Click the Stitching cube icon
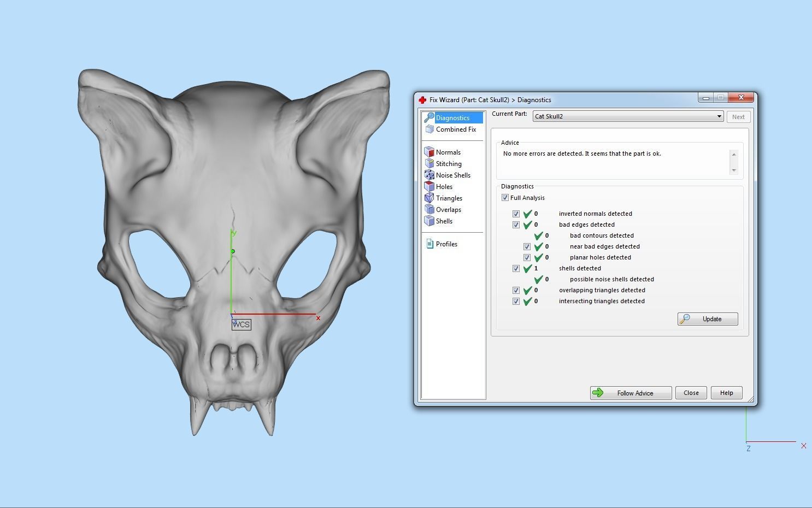The width and height of the screenshot is (812, 508). (x=429, y=163)
